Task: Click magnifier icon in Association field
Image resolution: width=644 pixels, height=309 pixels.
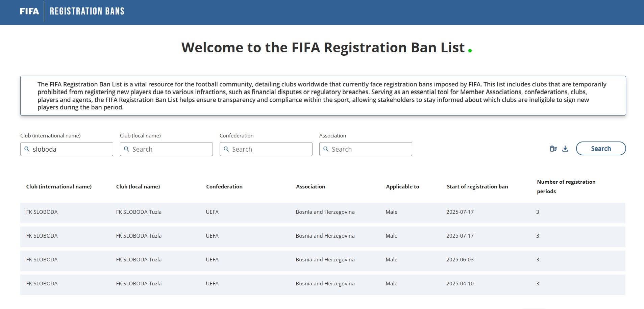Action: [326, 149]
